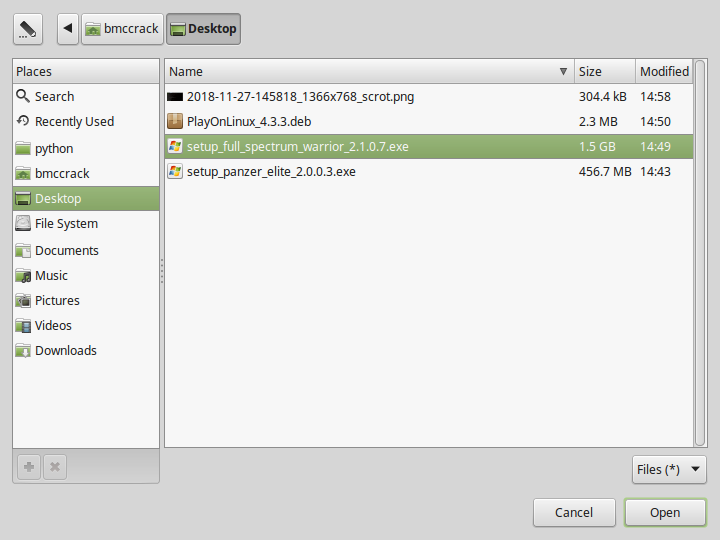The width and height of the screenshot is (720, 540).
Task: Open Pictures folder in sidebar
Action: tap(86, 300)
